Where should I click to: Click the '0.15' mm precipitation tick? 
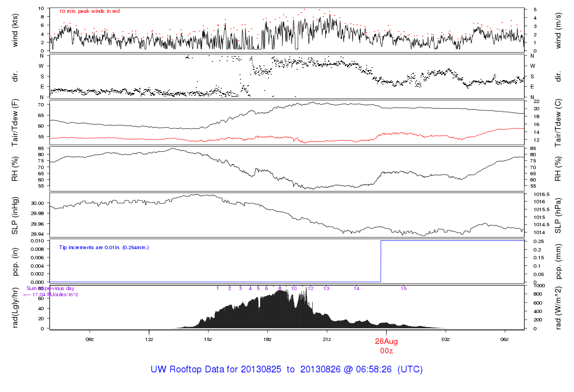click(x=539, y=258)
